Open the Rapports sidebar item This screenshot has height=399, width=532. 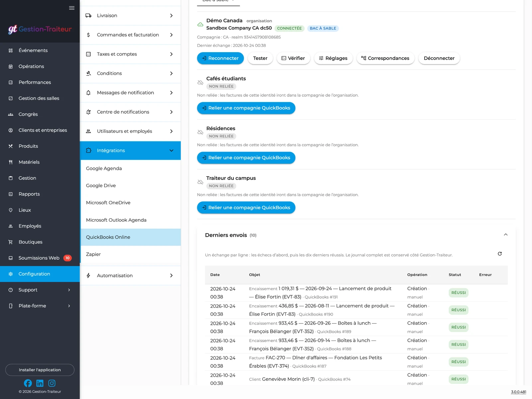(40, 194)
